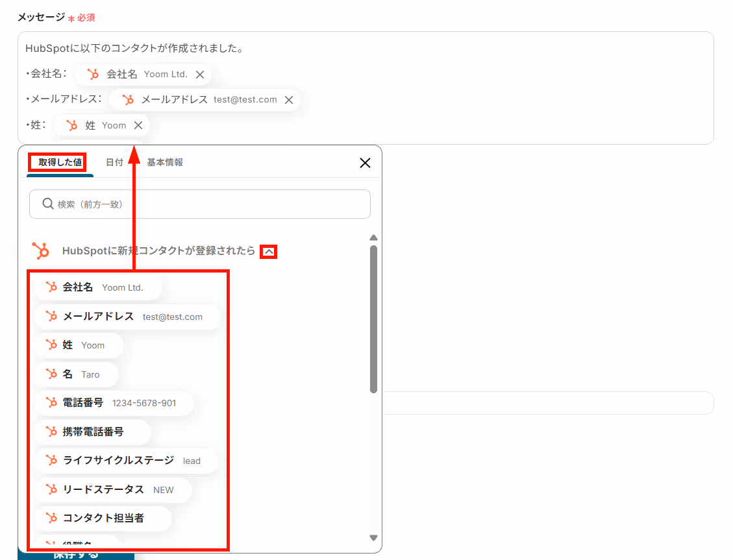Insert the 名 Taro value
The image size is (733, 560).
coord(78,374)
